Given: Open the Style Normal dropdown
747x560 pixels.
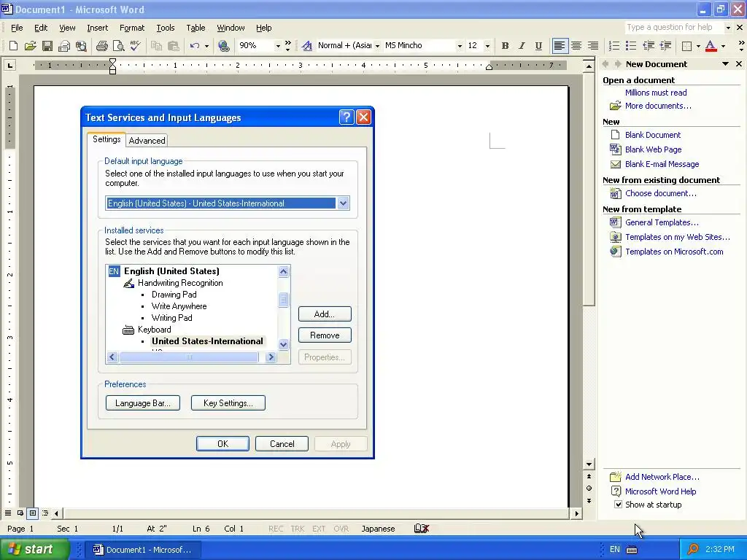Looking at the screenshot, I should point(377,46).
